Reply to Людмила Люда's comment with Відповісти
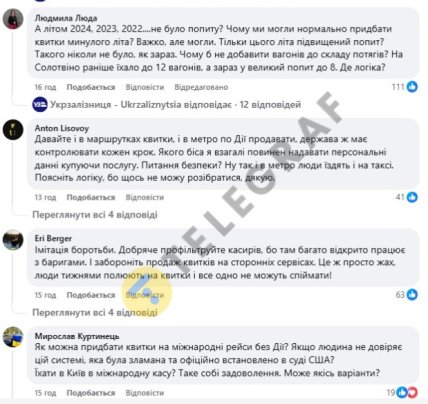 145,87
